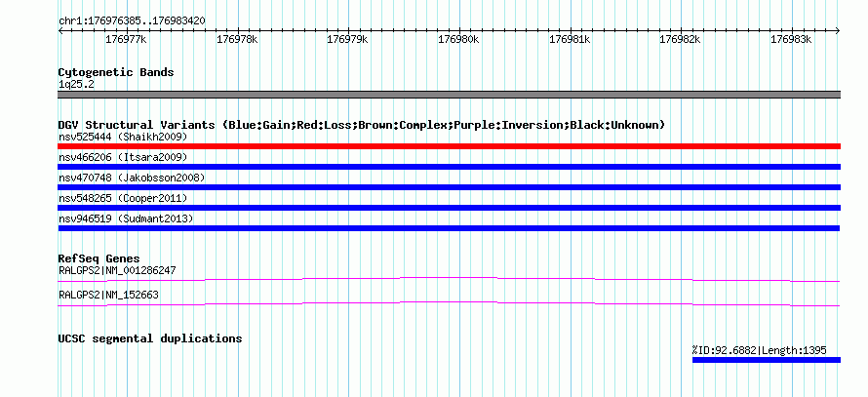Select the red nsv525444 loss variant bar
This screenshot has height=397, width=868.
click(x=449, y=146)
